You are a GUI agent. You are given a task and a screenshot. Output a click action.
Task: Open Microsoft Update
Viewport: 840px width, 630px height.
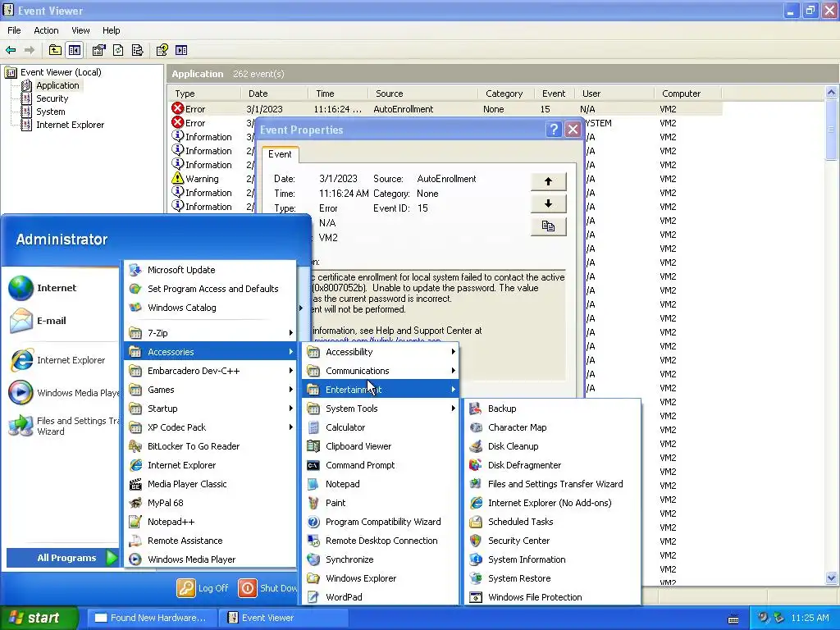tap(210, 270)
